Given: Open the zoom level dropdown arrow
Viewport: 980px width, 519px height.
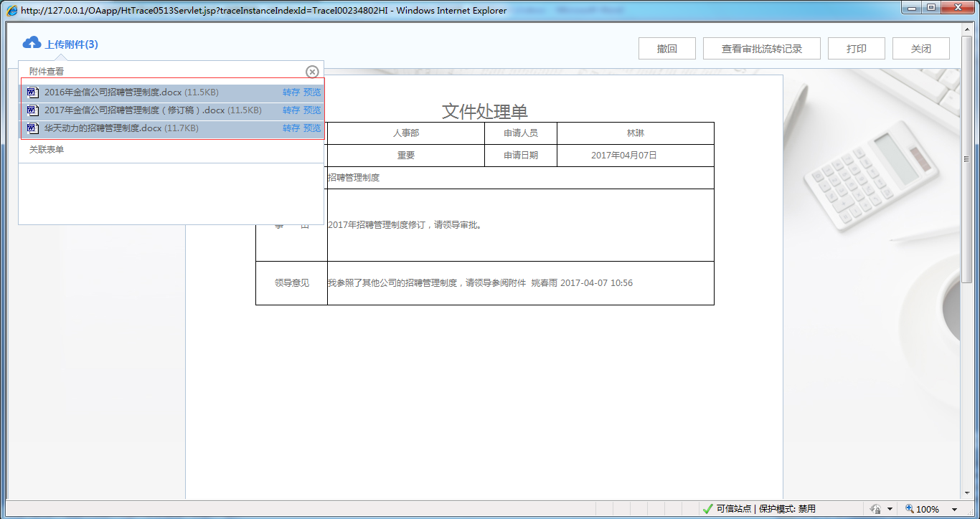Looking at the screenshot, I should 954,510.
